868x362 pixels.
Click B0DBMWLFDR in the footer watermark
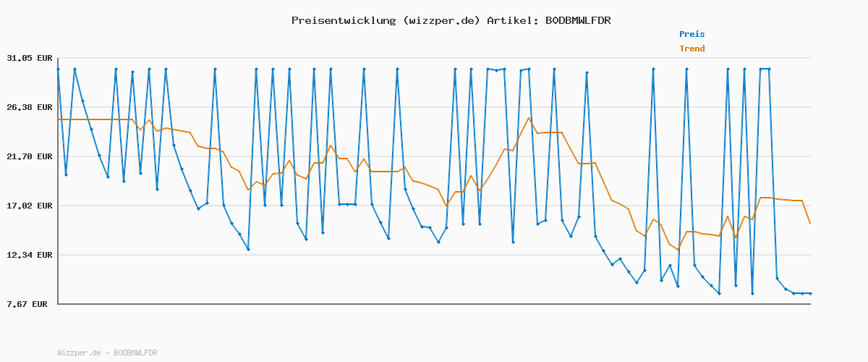pyautogui.click(x=135, y=353)
